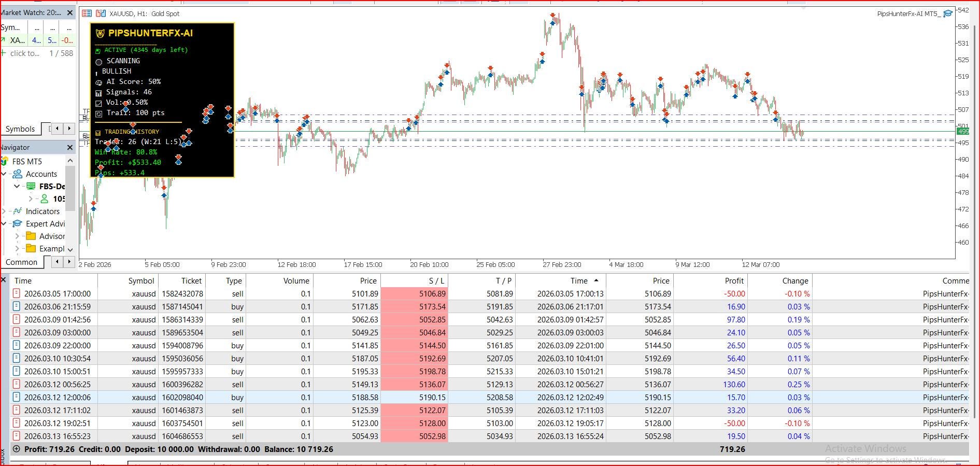Close the Toolbox history panel

pos(3,280)
